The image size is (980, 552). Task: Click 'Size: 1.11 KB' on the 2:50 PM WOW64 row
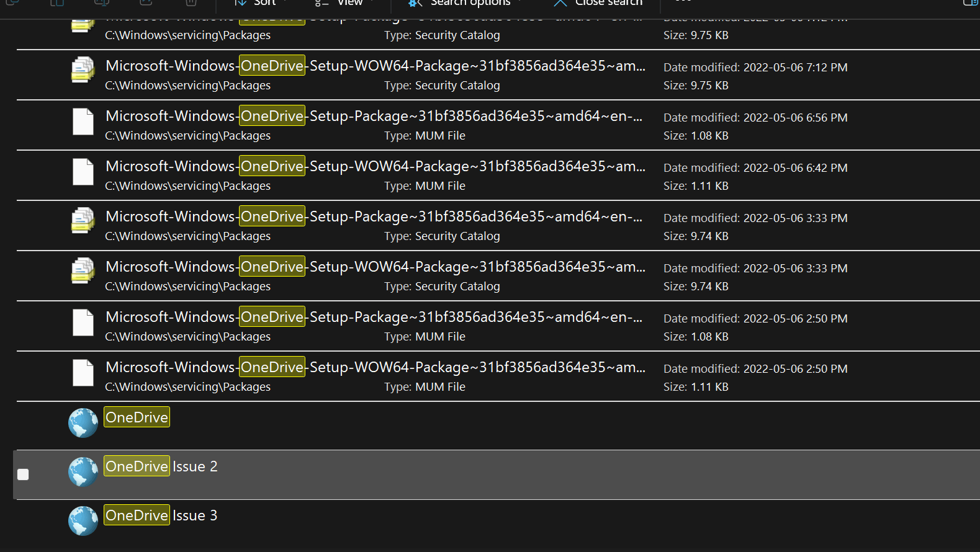(696, 387)
